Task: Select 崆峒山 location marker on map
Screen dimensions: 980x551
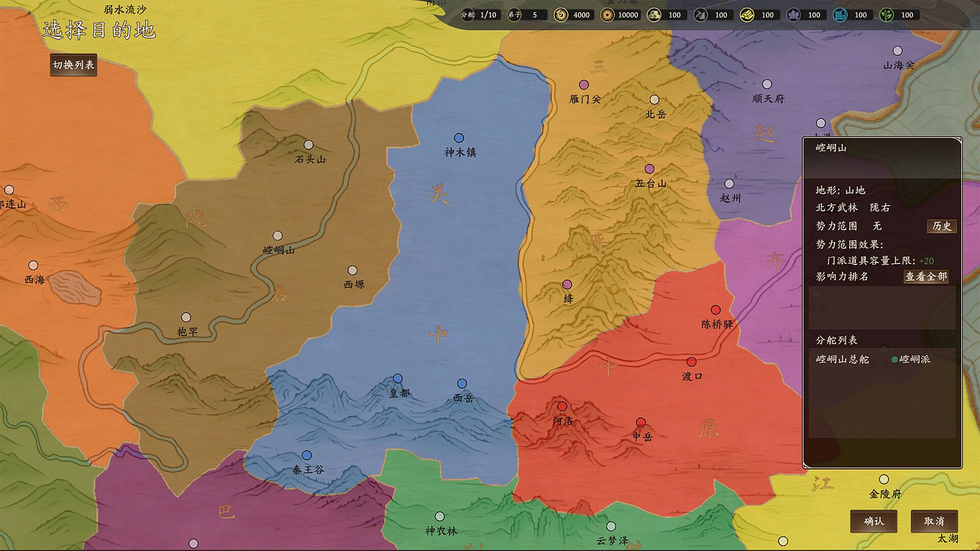Action: pos(278,236)
